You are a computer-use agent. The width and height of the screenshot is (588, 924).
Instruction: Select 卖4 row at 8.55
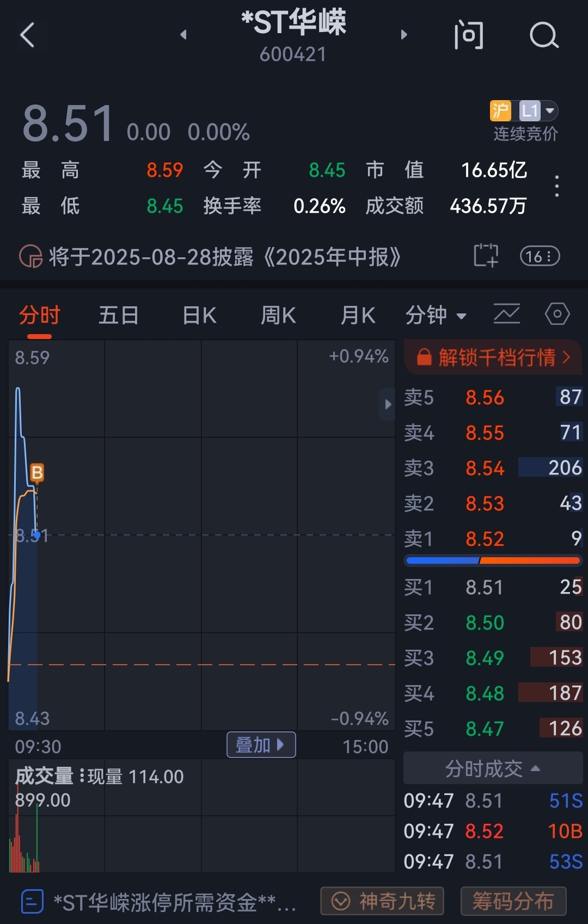point(493,433)
